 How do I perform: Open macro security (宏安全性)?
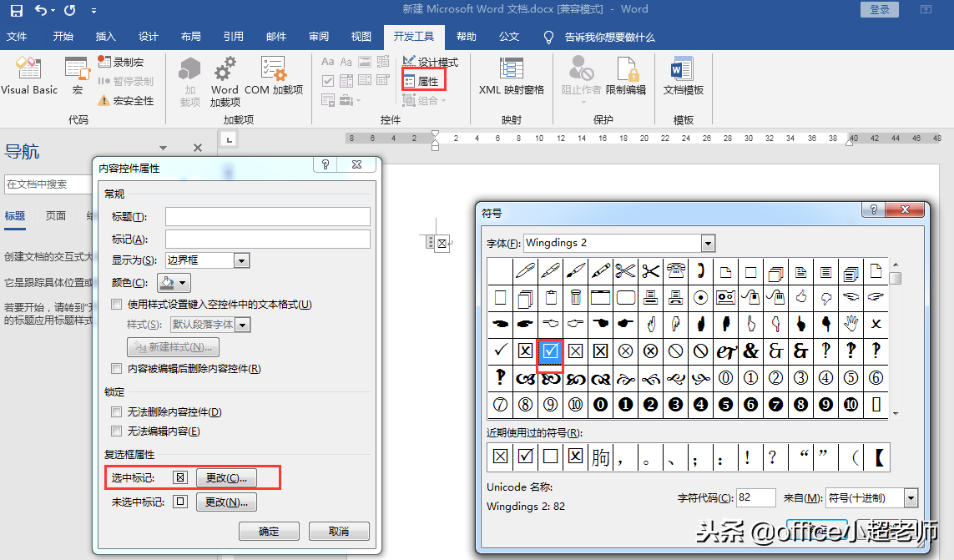[x=127, y=100]
